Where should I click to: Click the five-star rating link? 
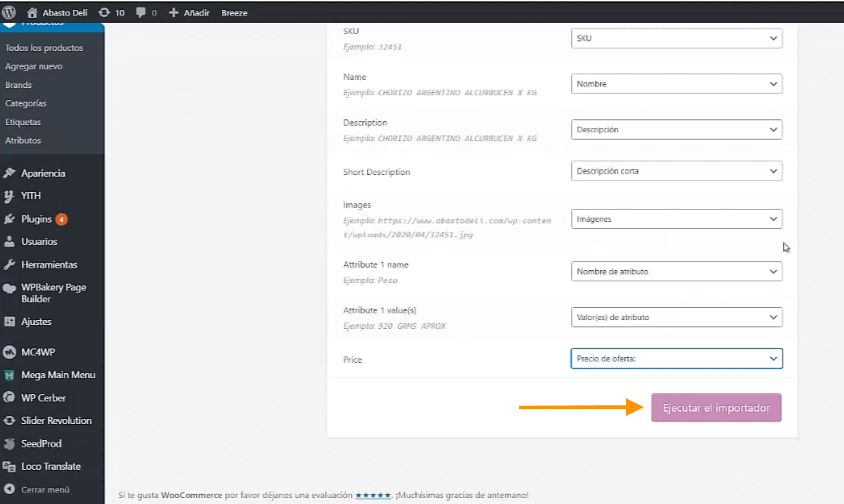tap(373, 495)
